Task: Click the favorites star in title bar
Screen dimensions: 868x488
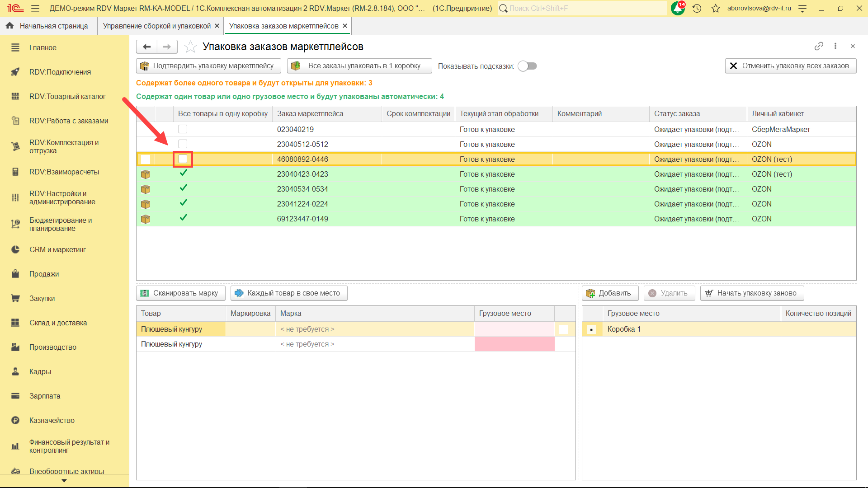Action: tap(715, 8)
